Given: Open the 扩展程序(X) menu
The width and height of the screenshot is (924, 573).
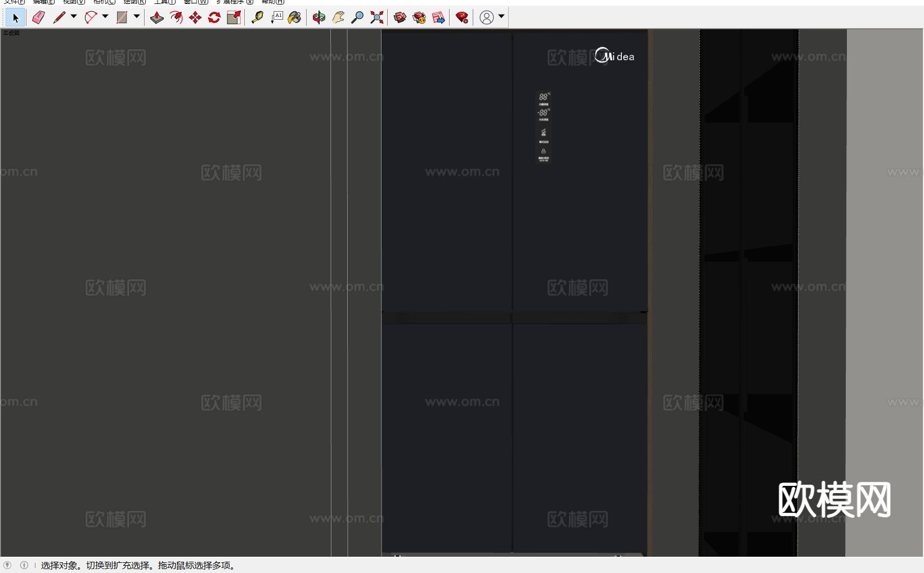Looking at the screenshot, I should click(235, 2).
